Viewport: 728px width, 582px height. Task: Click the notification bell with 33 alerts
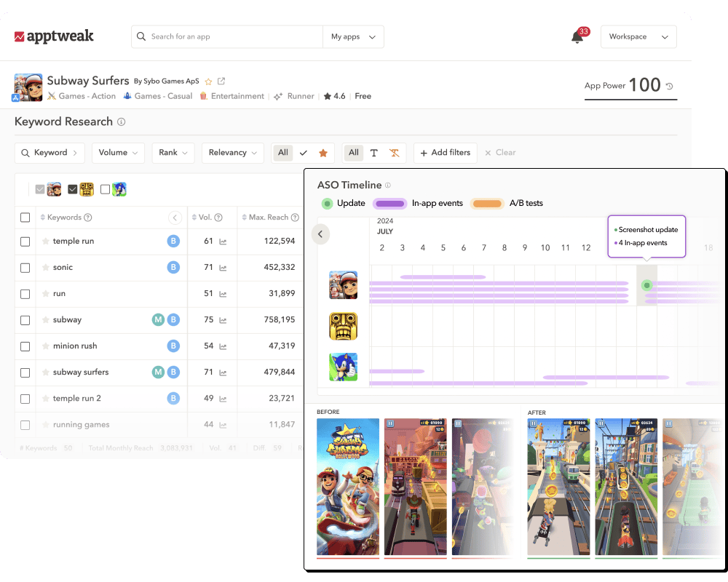(577, 36)
